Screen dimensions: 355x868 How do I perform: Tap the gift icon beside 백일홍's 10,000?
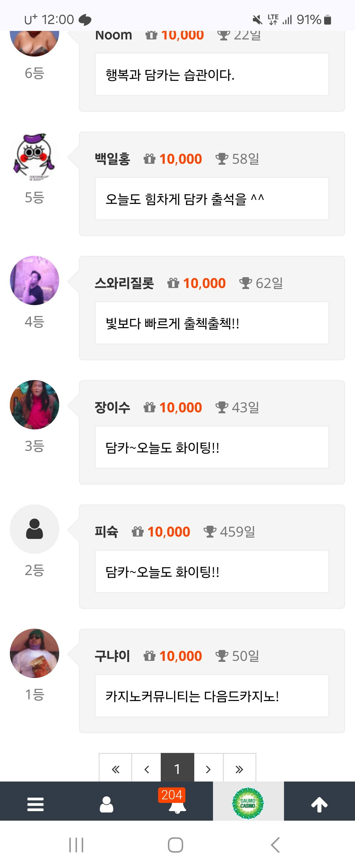coord(150,158)
